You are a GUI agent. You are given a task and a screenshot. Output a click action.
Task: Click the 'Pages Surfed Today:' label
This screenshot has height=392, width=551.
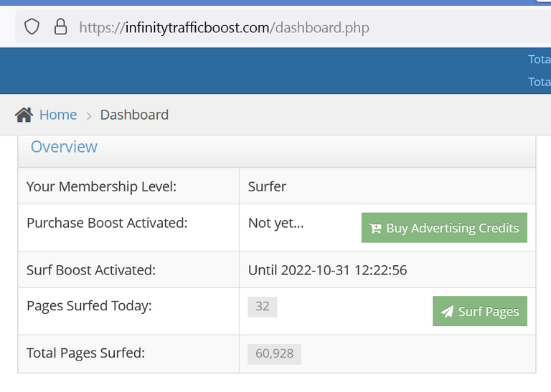pos(89,306)
